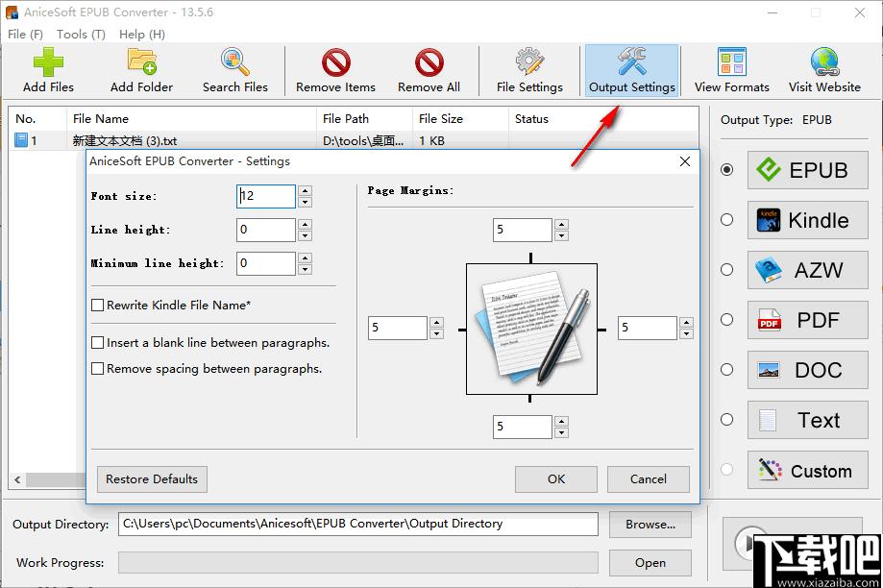Check Insert a blank line between paragraphs
This screenshot has width=883, height=588.
[97, 342]
